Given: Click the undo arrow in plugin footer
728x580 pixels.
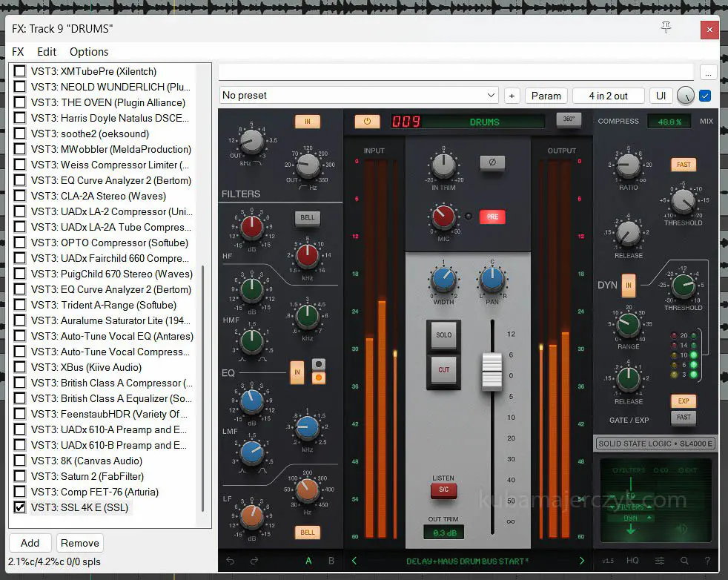Looking at the screenshot, I should coord(230,561).
